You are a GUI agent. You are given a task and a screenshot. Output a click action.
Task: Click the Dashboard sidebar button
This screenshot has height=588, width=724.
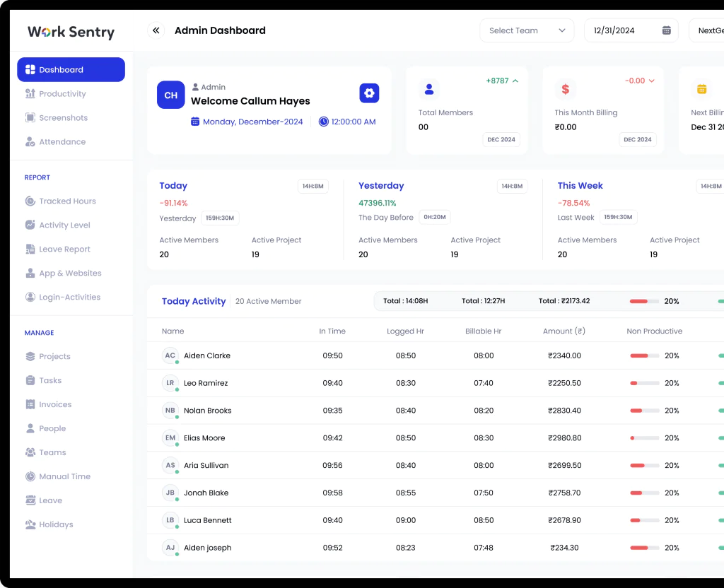[x=71, y=70]
